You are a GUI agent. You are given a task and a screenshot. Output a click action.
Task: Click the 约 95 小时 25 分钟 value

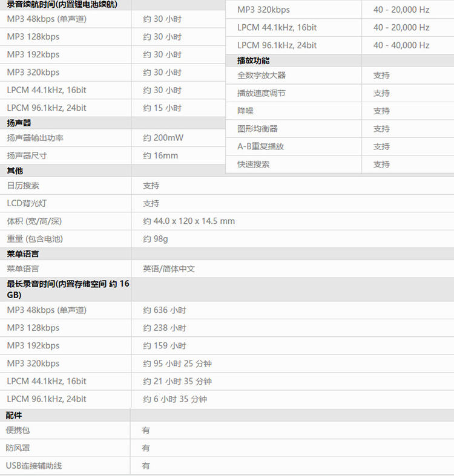[x=177, y=364]
